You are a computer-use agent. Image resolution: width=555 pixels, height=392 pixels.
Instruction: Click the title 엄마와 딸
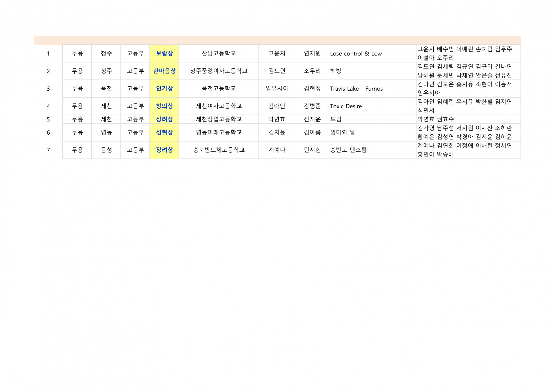343,132
